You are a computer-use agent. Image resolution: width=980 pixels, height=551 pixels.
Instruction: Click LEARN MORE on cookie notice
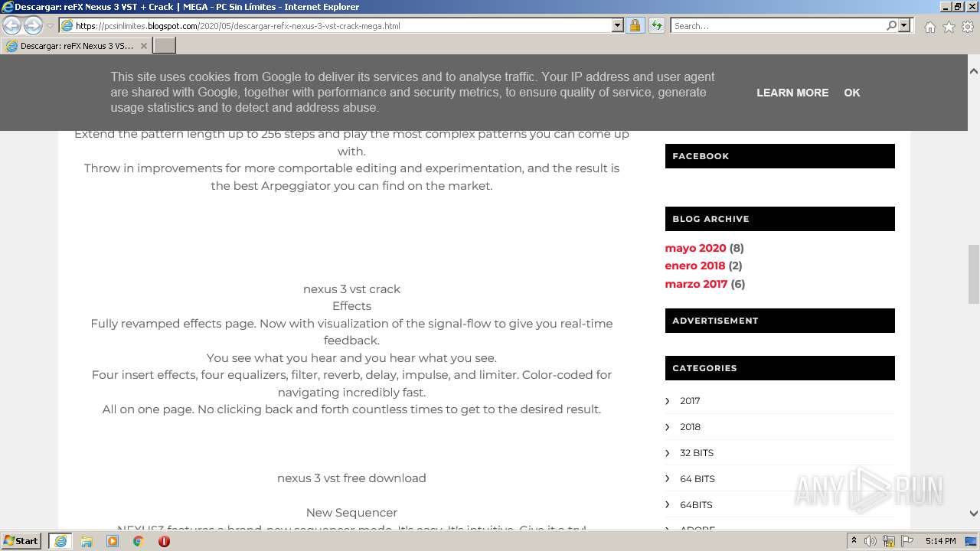792,93
